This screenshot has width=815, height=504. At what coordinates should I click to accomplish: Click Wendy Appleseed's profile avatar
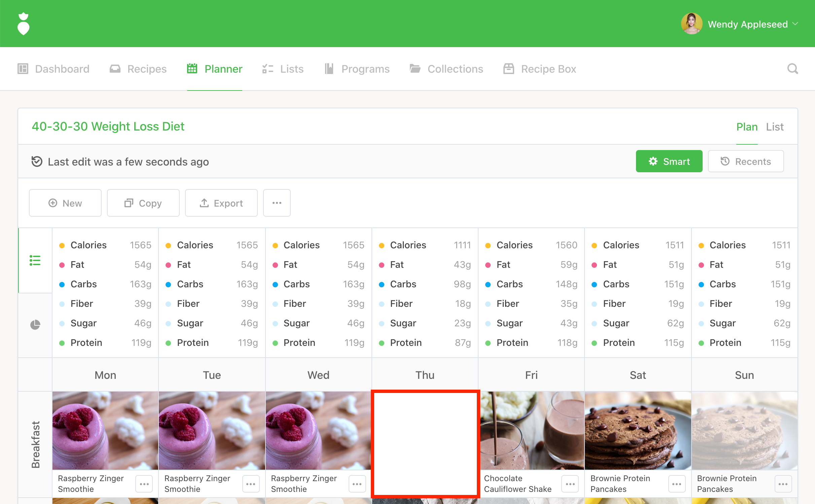point(691,24)
